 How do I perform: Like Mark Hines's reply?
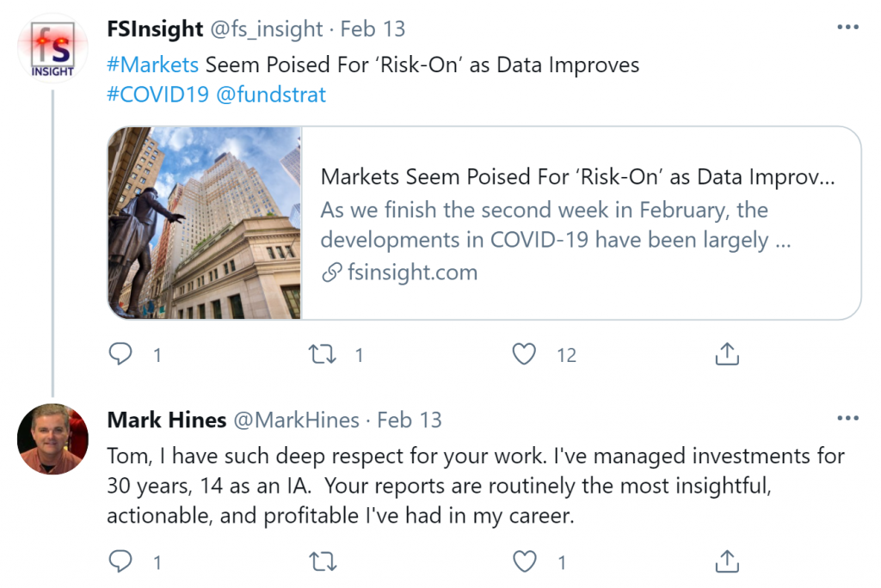click(x=524, y=560)
